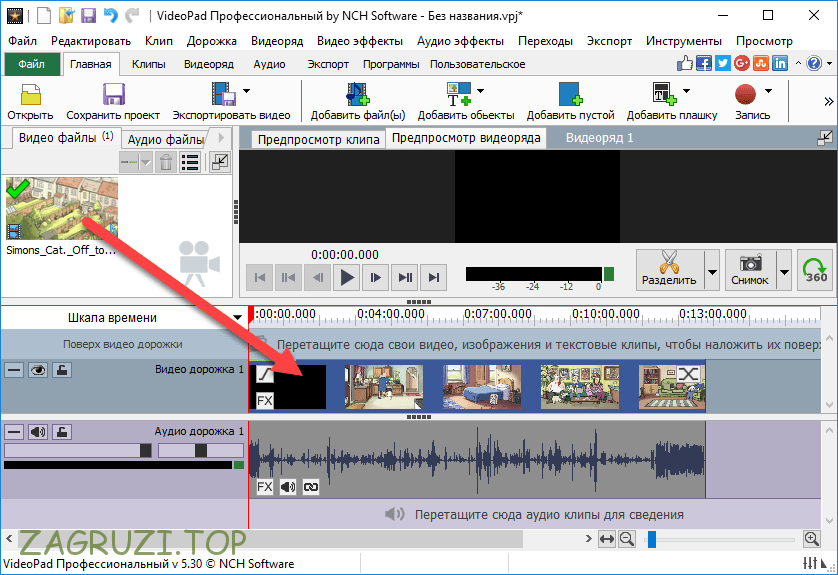The width and height of the screenshot is (838, 575).
Task: Click New project icon in title bar
Action: (x=44, y=15)
